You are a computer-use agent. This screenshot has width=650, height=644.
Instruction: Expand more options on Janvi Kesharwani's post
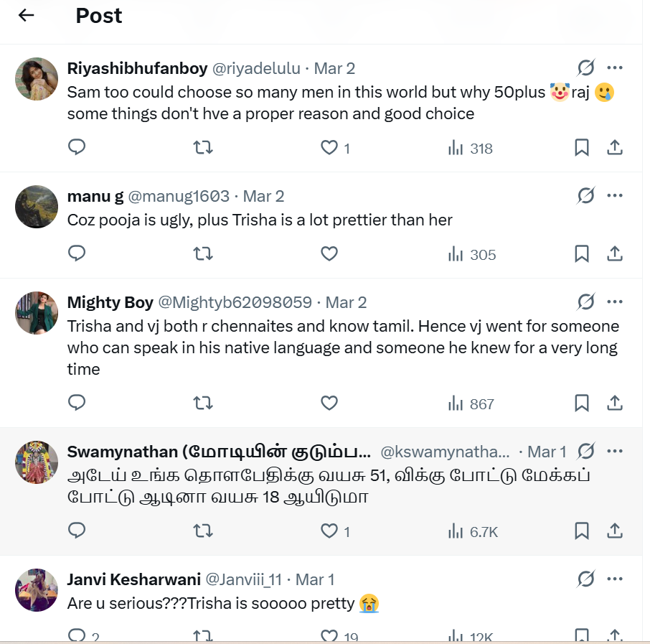615,579
